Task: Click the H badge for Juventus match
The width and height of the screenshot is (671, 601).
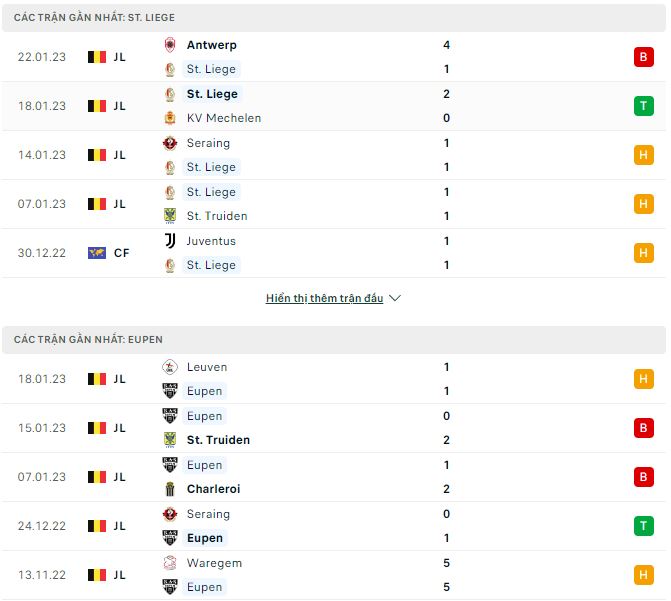Action: click(x=643, y=253)
